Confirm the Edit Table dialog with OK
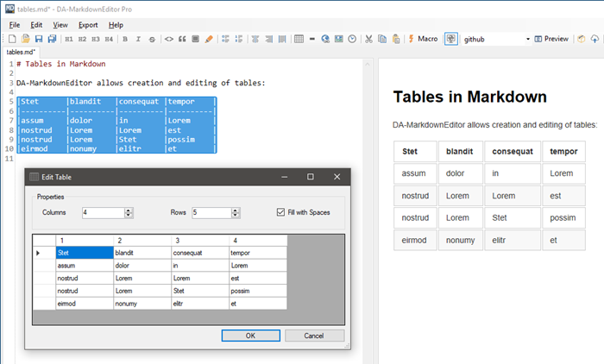 point(251,336)
